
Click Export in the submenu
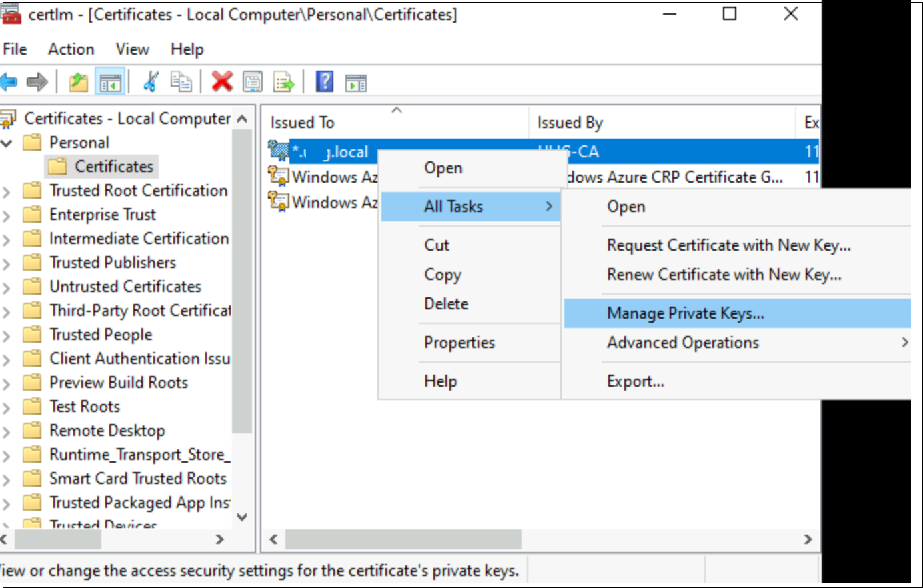coord(629,381)
